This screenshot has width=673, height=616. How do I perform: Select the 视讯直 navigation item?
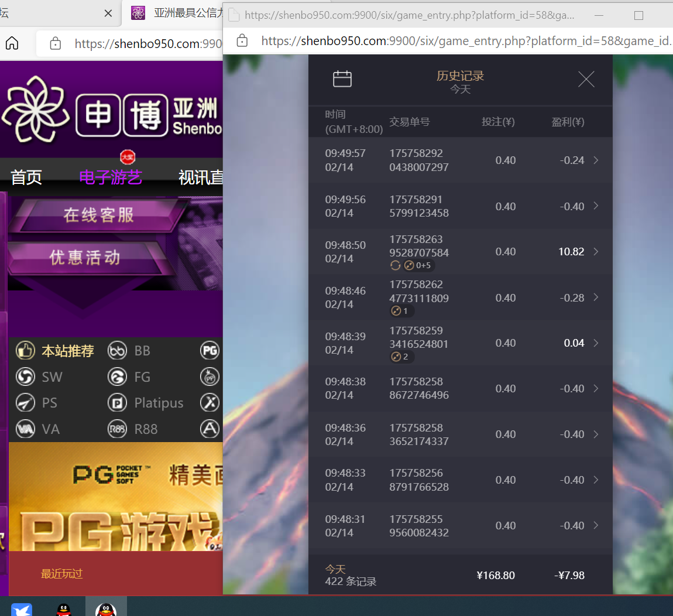(x=201, y=177)
